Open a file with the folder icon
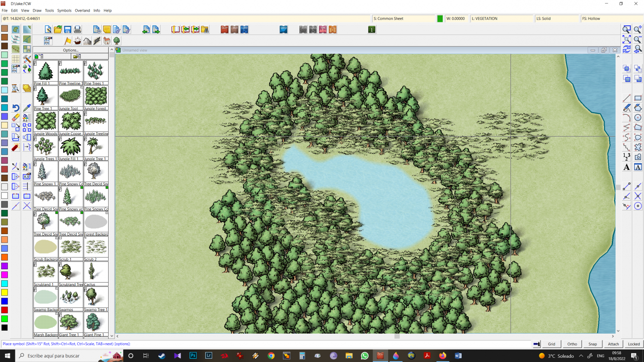Viewport: 644px width, 362px height. (x=58, y=30)
